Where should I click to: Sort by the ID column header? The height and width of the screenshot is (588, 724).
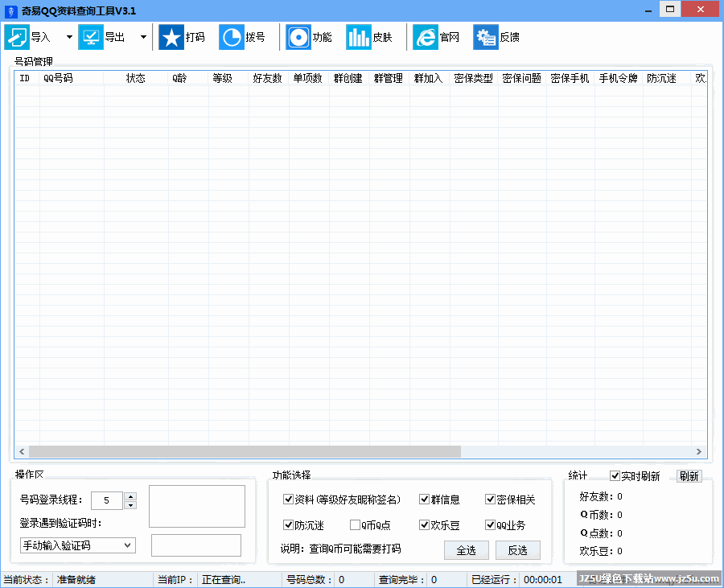27,78
